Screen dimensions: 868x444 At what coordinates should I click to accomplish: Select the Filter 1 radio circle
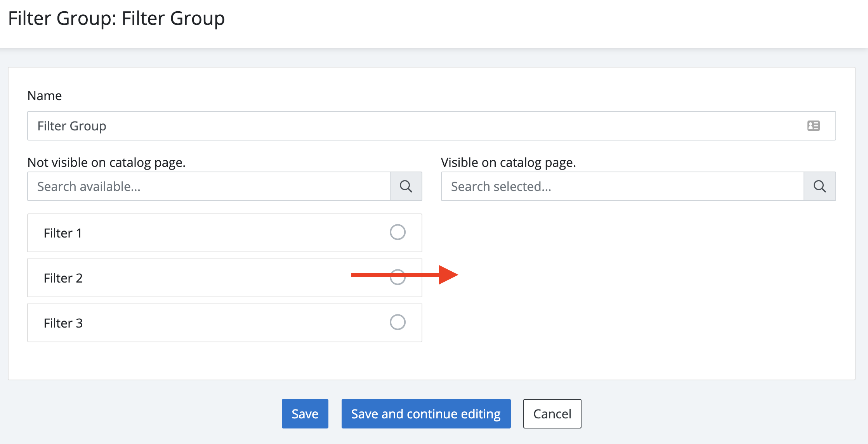click(398, 232)
